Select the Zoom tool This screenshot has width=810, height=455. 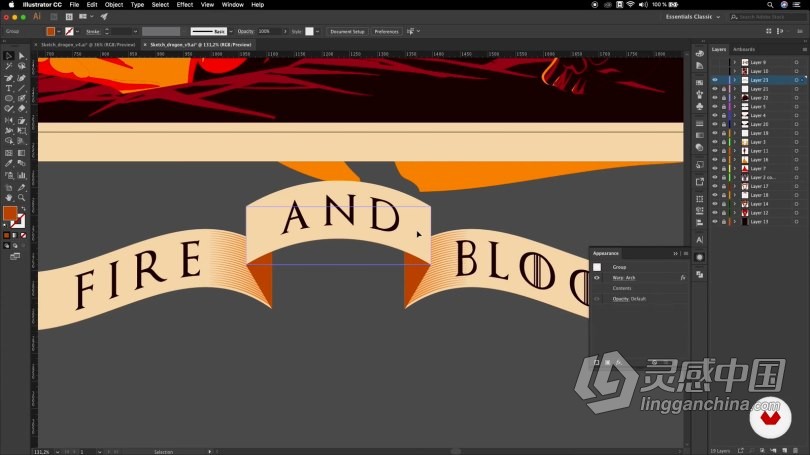(x=21, y=197)
